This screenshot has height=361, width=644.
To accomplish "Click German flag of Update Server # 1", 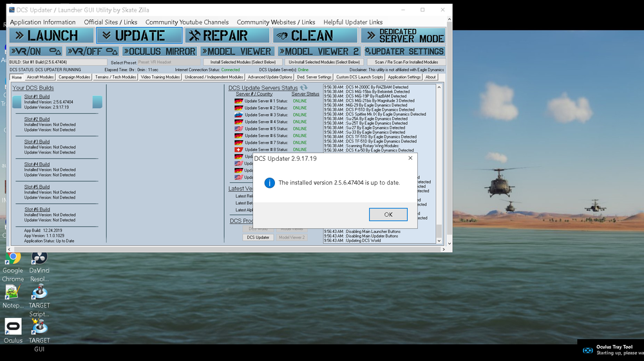I will pyautogui.click(x=239, y=101).
